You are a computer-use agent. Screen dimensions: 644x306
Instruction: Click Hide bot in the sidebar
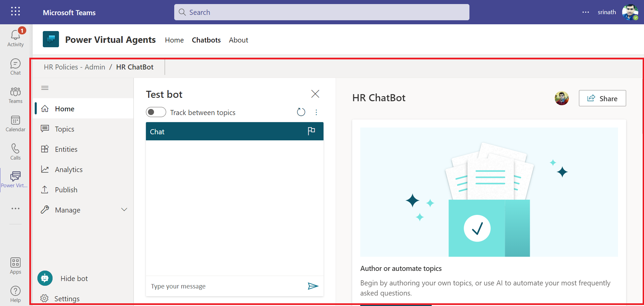74,279
